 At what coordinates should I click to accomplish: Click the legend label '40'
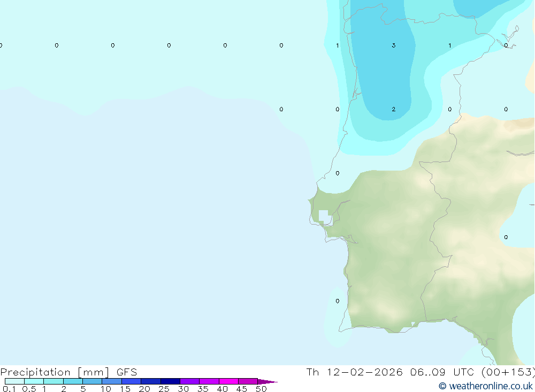tap(223, 389)
